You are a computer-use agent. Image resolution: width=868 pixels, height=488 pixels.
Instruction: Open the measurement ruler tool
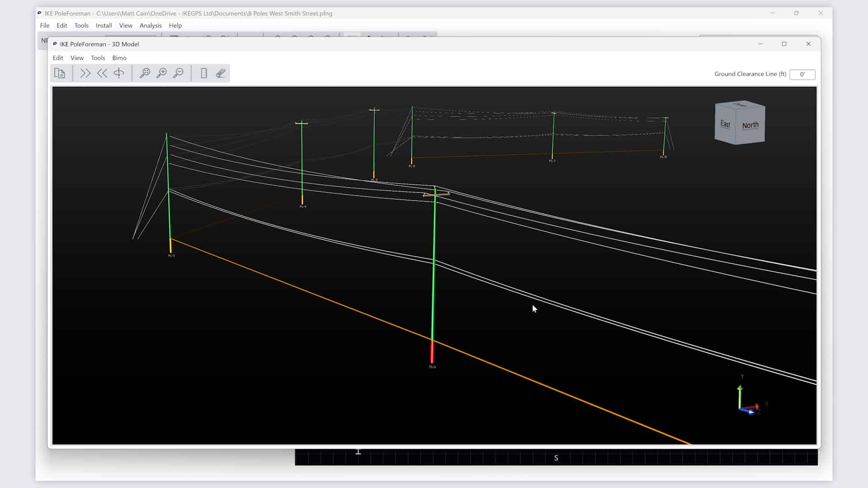coord(204,73)
